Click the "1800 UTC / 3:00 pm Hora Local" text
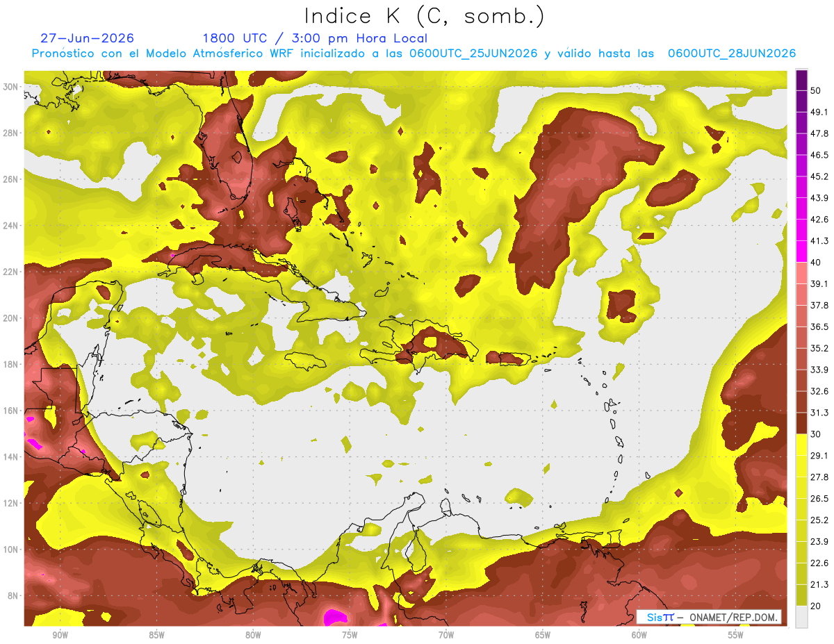The image size is (834, 644). pyautogui.click(x=315, y=38)
